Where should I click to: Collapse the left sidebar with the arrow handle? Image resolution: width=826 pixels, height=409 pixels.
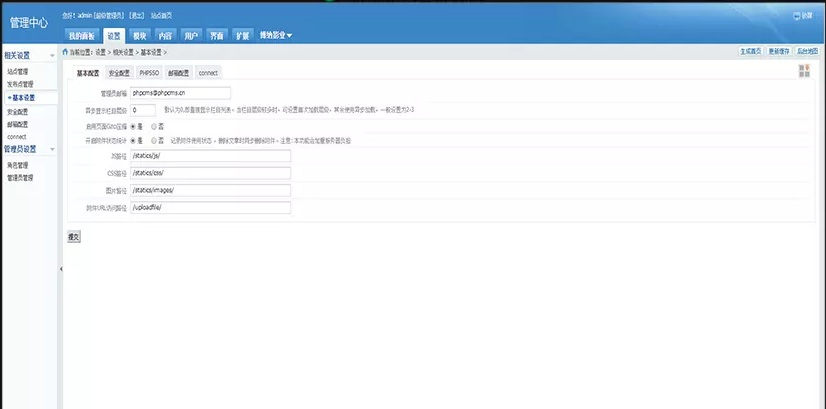(60, 269)
